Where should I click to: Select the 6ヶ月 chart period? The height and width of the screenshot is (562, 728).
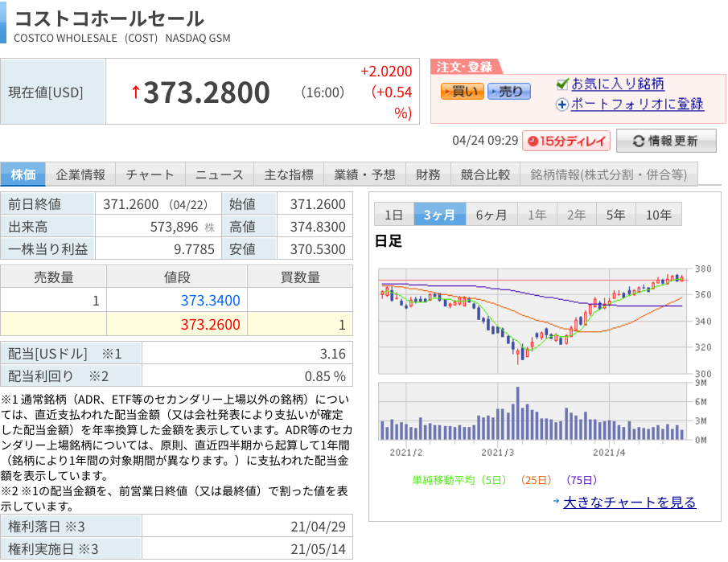click(492, 215)
